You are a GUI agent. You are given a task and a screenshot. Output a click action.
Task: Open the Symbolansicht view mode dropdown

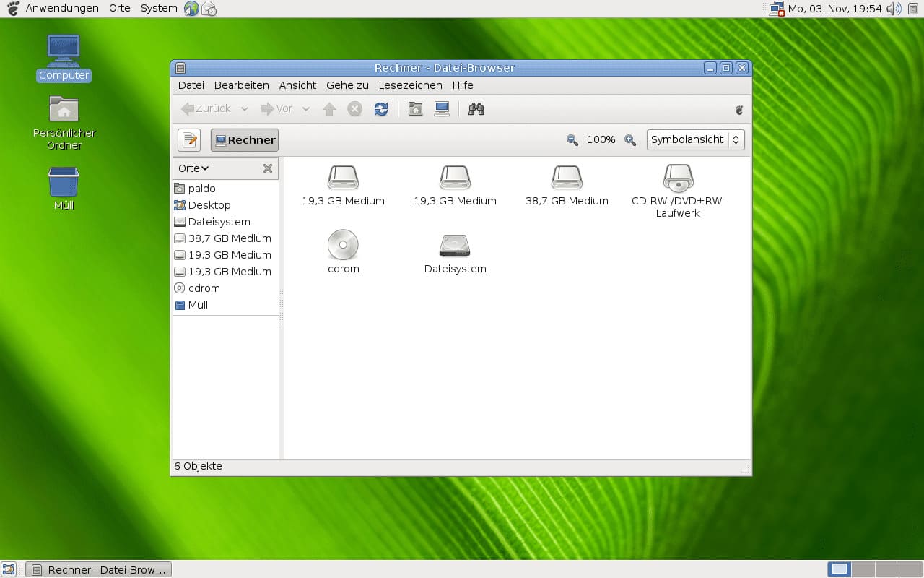(x=694, y=139)
